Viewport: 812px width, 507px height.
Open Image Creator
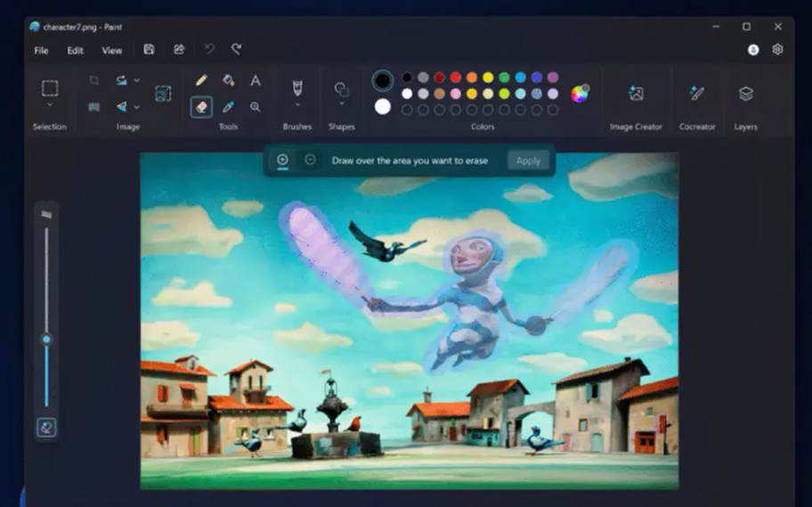(636, 94)
